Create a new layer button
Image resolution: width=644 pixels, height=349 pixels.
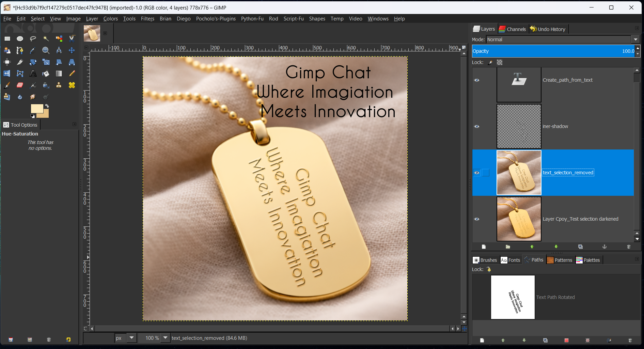pyautogui.click(x=484, y=247)
